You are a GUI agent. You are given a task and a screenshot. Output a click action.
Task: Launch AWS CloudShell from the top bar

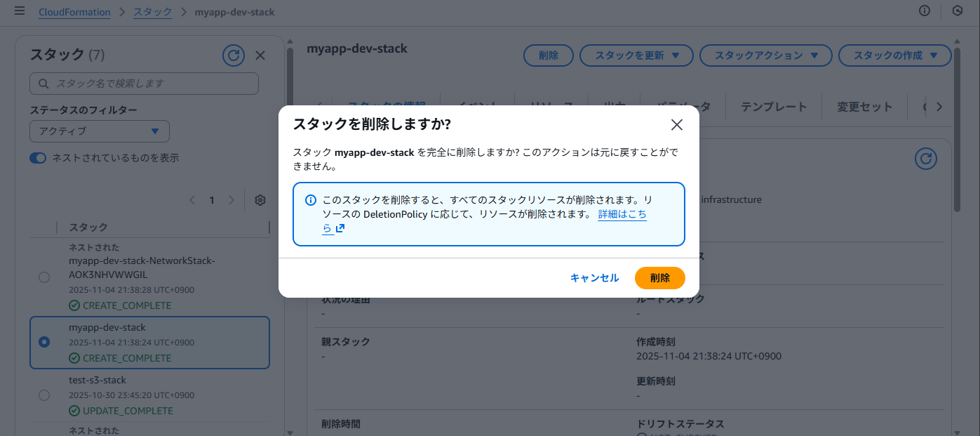point(957,11)
